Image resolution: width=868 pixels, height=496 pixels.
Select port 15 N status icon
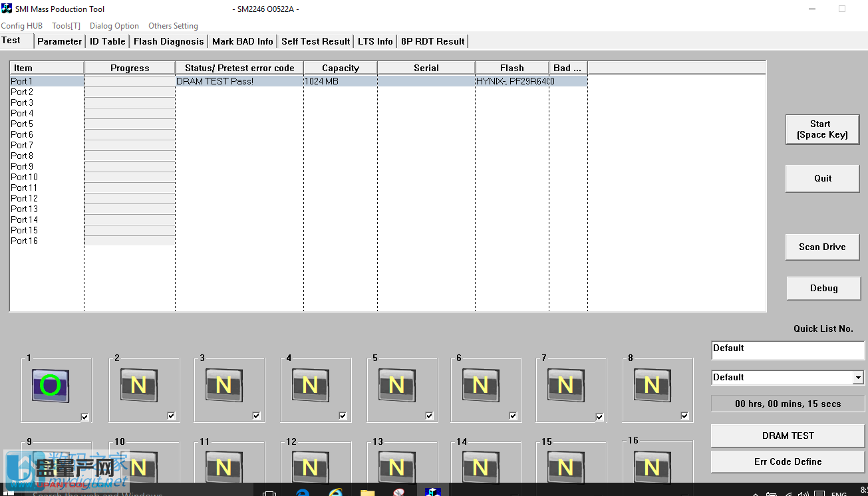pos(565,467)
